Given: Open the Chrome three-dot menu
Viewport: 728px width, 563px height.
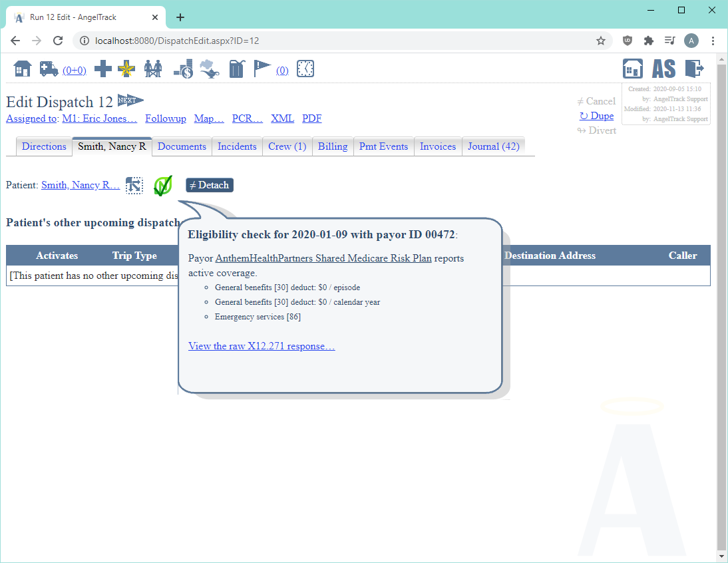Looking at the screenshot, I should (713, 41).
